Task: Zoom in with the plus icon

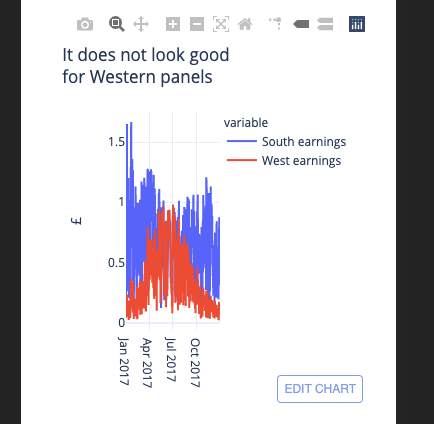Action: 173,24
